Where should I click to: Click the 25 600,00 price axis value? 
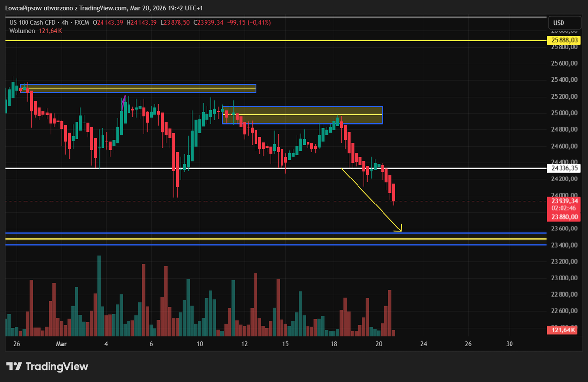564,63
